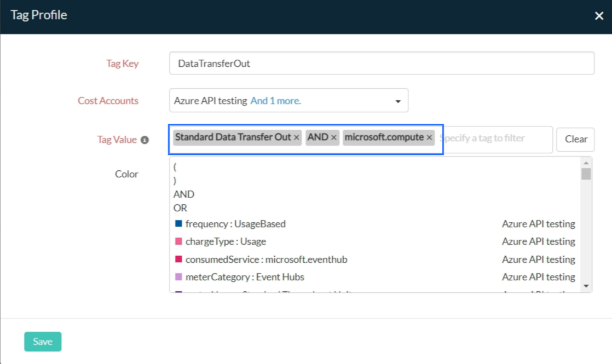Click the 'Specify a tag to filter' field
Screen dimensions: 612x364
click(493, 138)
